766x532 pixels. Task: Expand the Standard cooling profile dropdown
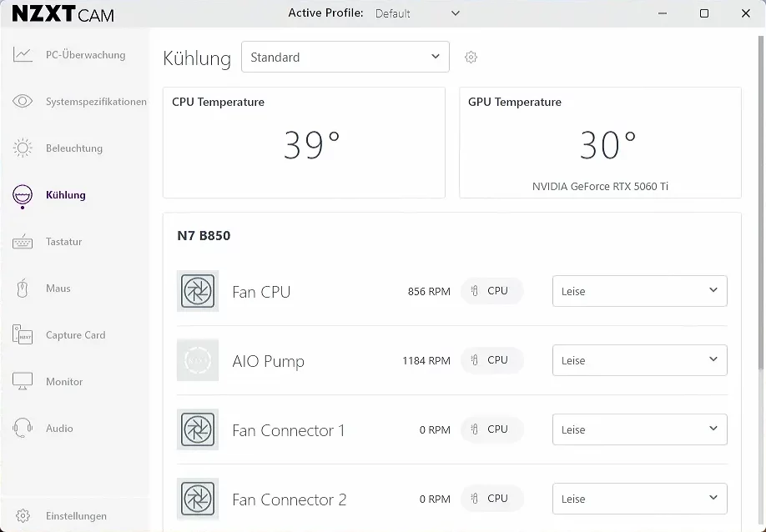point(345,57)
